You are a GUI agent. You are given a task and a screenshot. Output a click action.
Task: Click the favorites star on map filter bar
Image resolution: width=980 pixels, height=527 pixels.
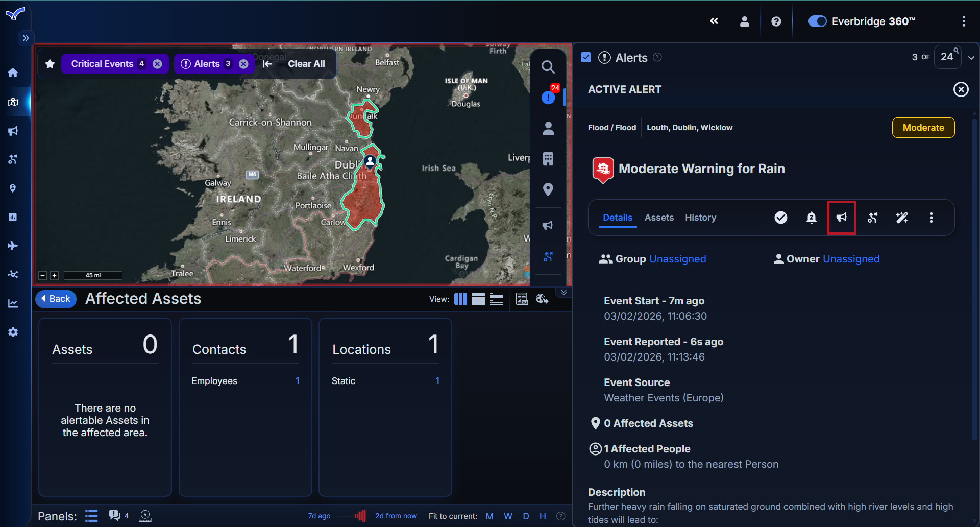tap(50, 64)
